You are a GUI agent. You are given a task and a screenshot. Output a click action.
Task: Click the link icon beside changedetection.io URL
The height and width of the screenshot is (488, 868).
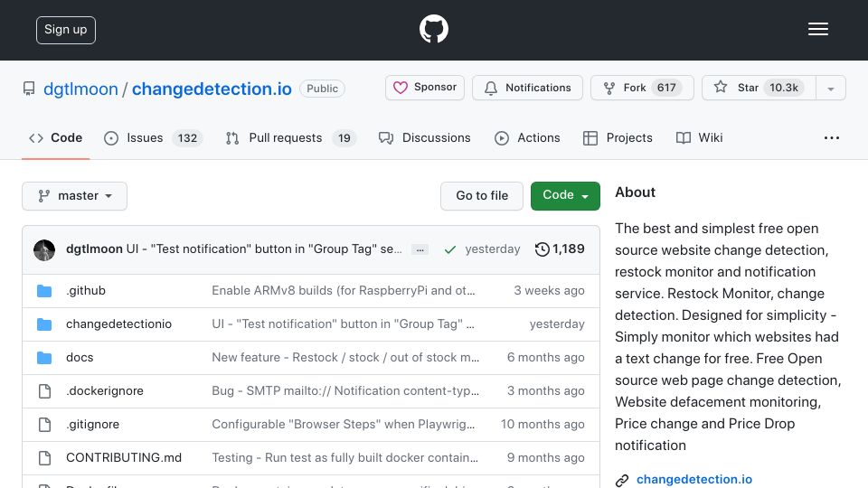click(x=622, y=480)
